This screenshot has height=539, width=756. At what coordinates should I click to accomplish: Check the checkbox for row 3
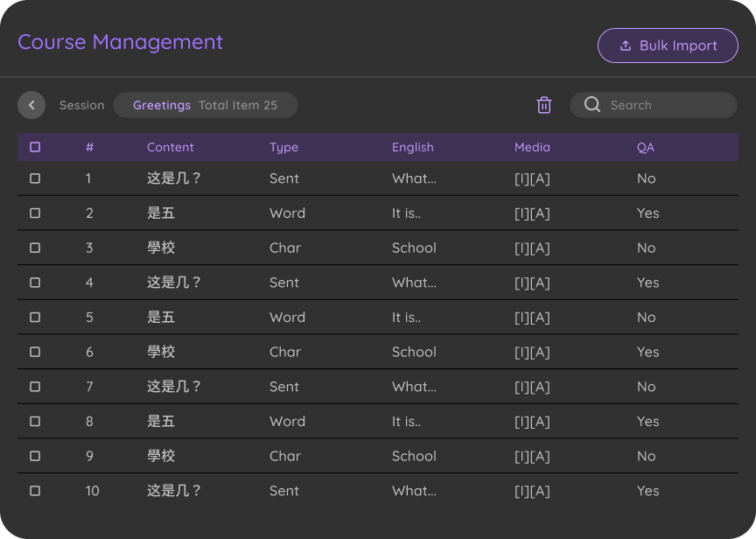pos(35,248)
